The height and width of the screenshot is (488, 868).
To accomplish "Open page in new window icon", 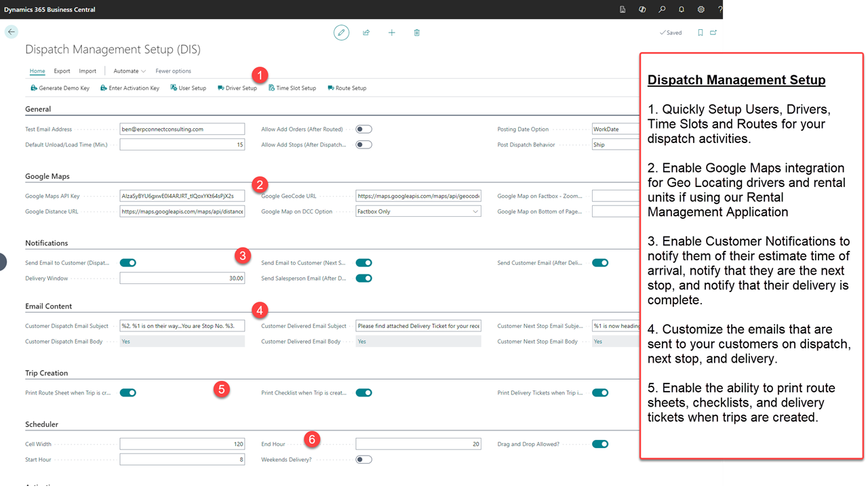I will (x=713, y=33).
